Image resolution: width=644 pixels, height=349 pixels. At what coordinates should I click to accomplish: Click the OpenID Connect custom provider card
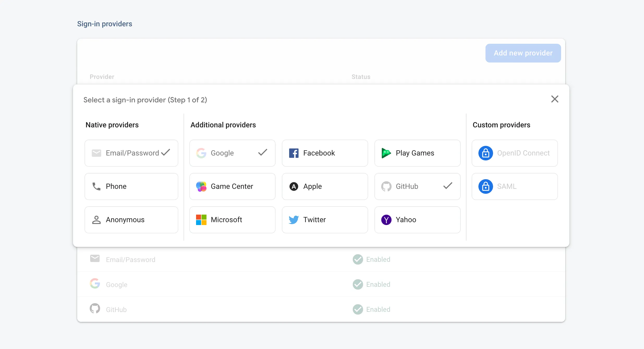[x=515, y=153]
